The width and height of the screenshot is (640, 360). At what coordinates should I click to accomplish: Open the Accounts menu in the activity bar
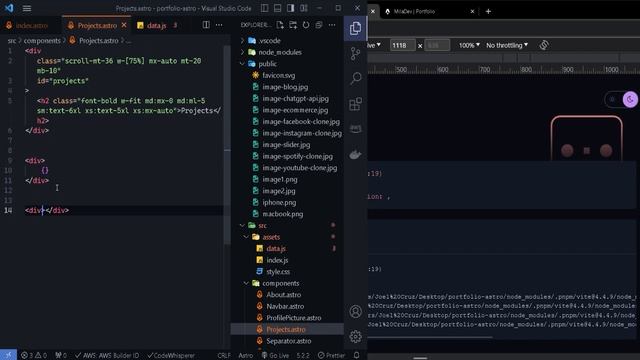pos(356,311)
